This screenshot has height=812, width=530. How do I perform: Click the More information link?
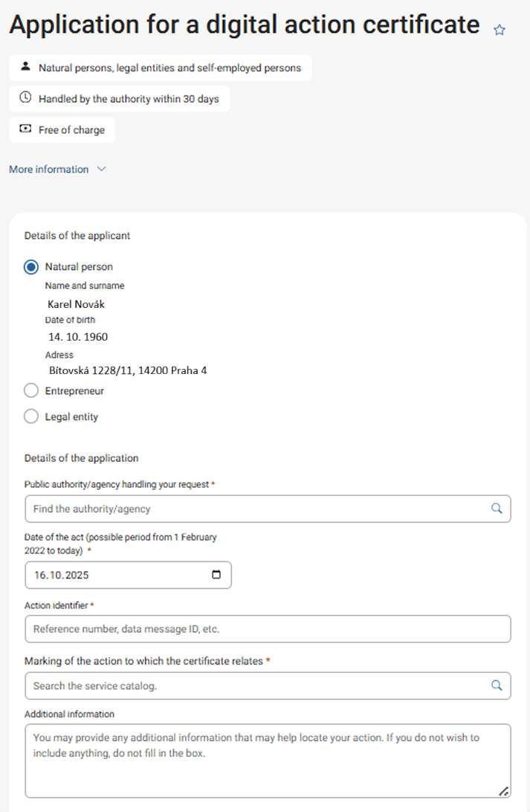point(47,169)
